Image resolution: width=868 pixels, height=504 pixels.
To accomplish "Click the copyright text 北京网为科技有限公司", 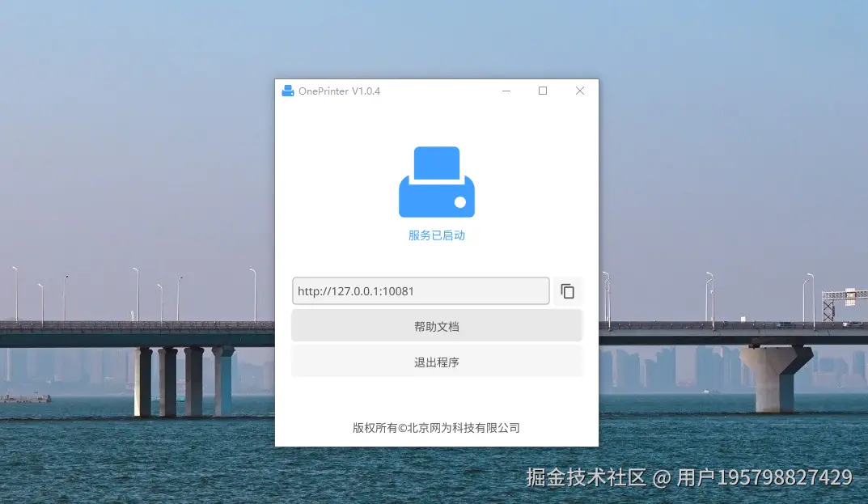I will click(x=437, y=428).
